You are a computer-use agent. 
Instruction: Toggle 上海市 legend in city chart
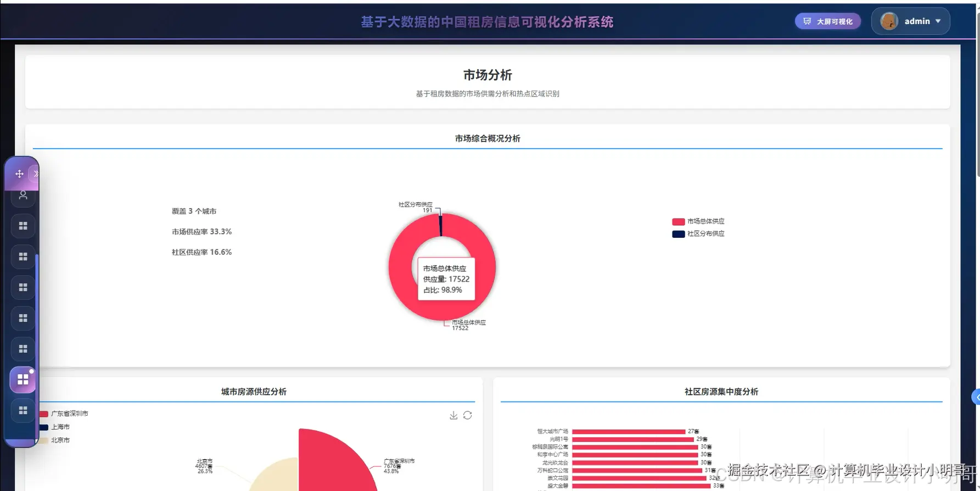(x=55, y=427)
